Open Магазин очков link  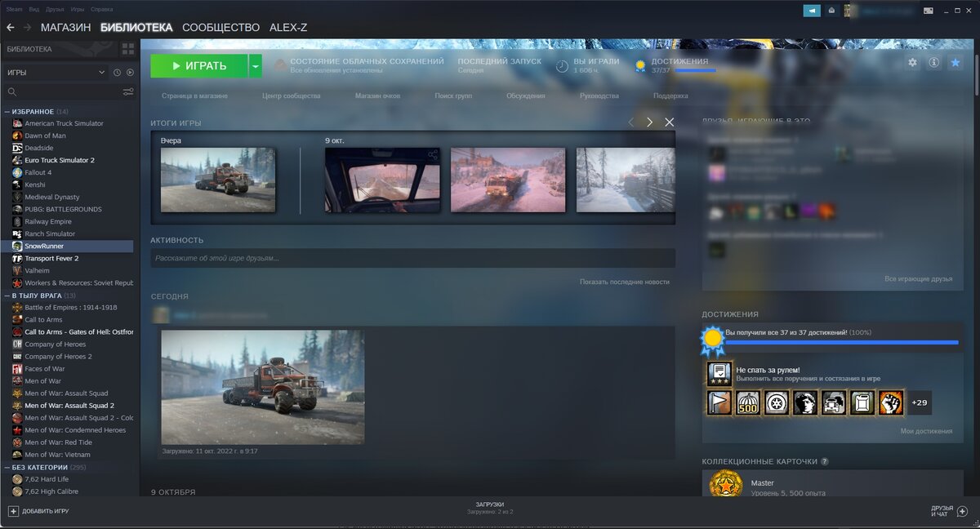point(377,96)
